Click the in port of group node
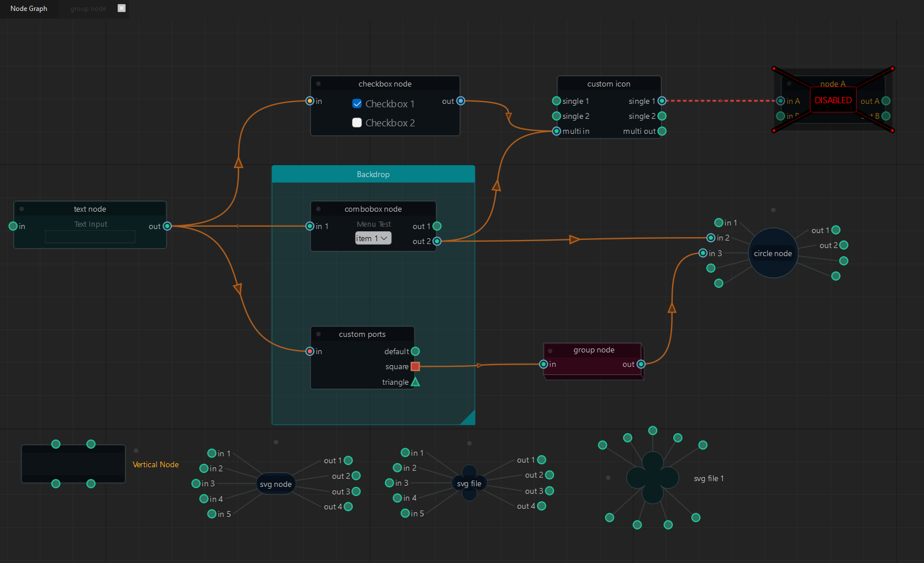 [x=544, y=364]
